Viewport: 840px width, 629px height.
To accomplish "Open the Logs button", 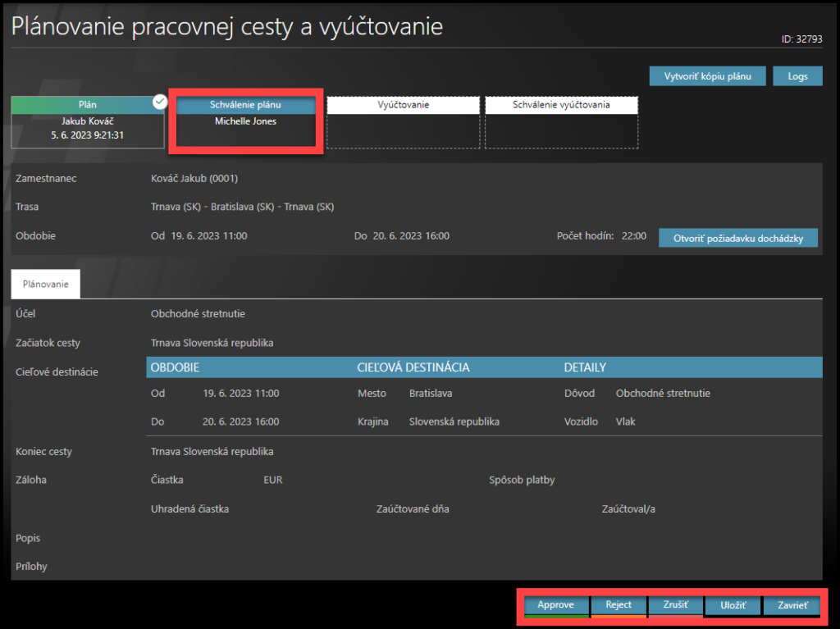I will coord(798,76).
